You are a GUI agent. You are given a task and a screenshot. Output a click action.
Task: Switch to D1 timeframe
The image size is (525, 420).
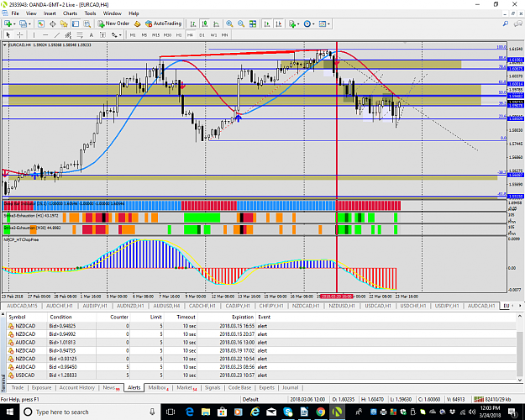(x=202, y=35)
